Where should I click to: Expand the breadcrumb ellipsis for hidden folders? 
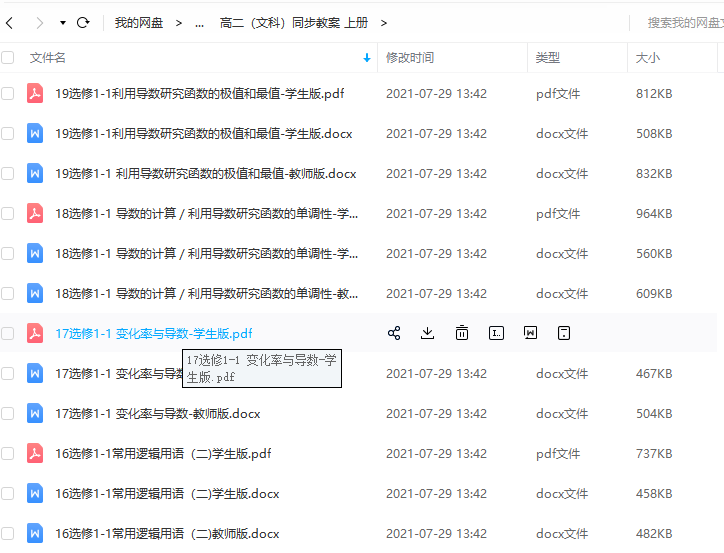point(199,22)
